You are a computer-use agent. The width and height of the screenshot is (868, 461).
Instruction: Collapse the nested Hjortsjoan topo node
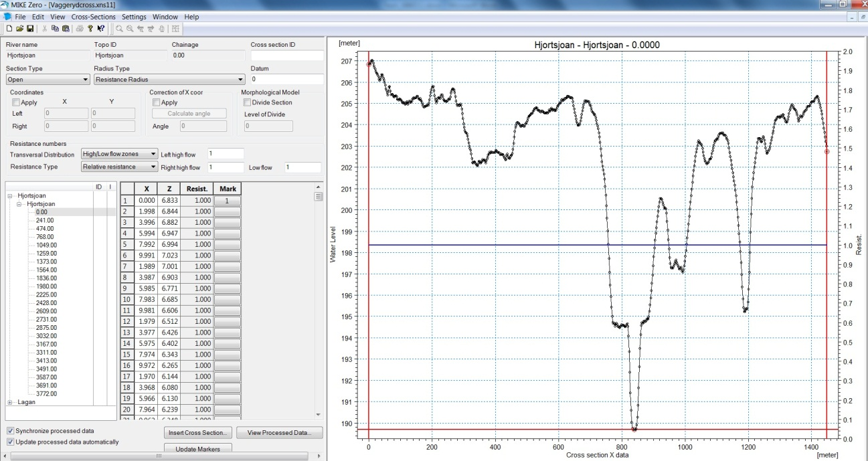point(19,204)
